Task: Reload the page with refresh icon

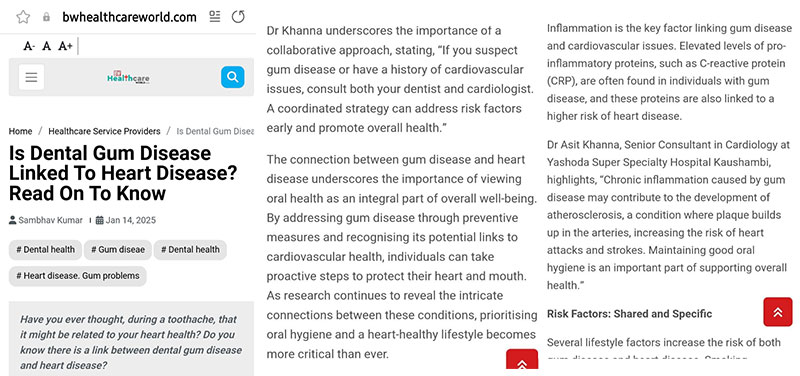Action: tap(238, 17)
